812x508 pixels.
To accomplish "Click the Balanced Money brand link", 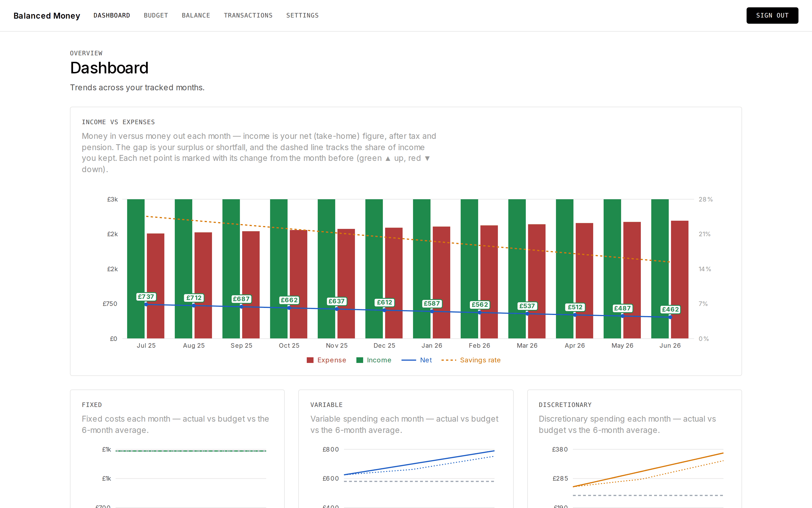I will [47, 16].
